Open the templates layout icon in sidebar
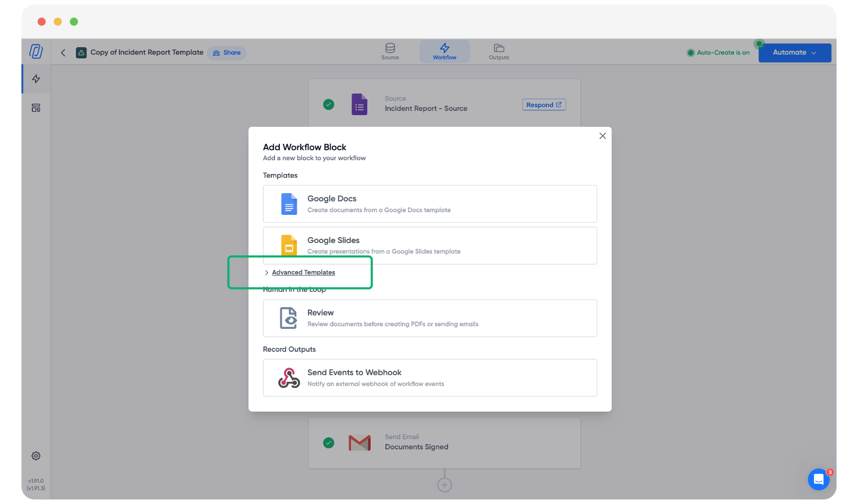Screen dimensions: 858x504 (x=36, y=108)
